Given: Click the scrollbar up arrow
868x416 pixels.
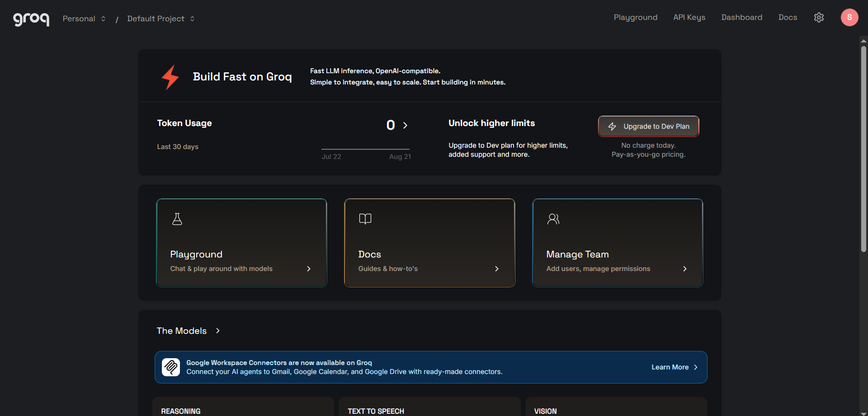Looking at the screenshot, I should point(863,41).
